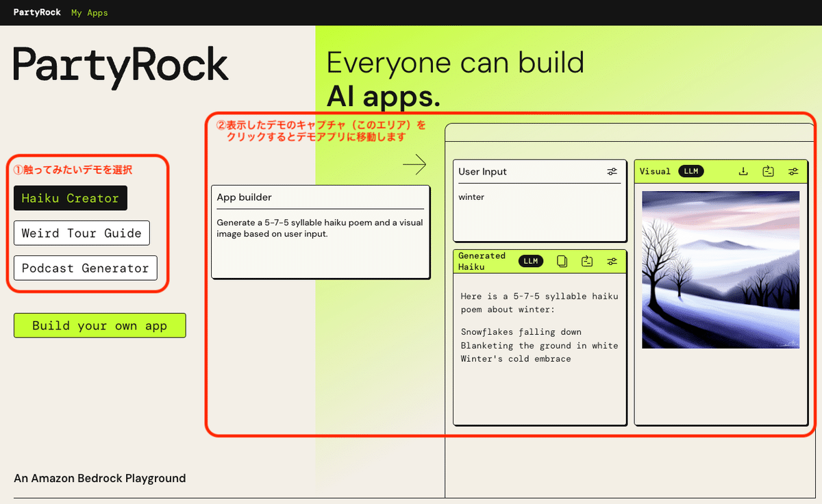
Task: Click the LLM badge on Visual widget
Action: (x=690, y=171)
